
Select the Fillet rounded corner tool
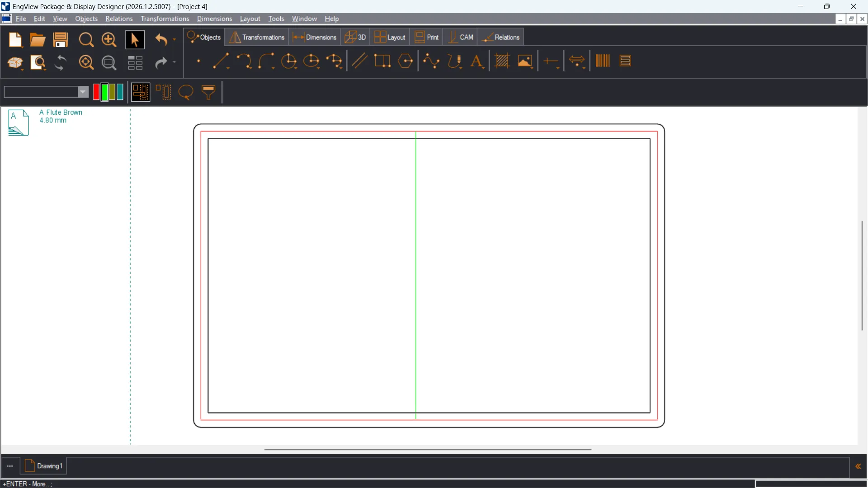[267, 61]
